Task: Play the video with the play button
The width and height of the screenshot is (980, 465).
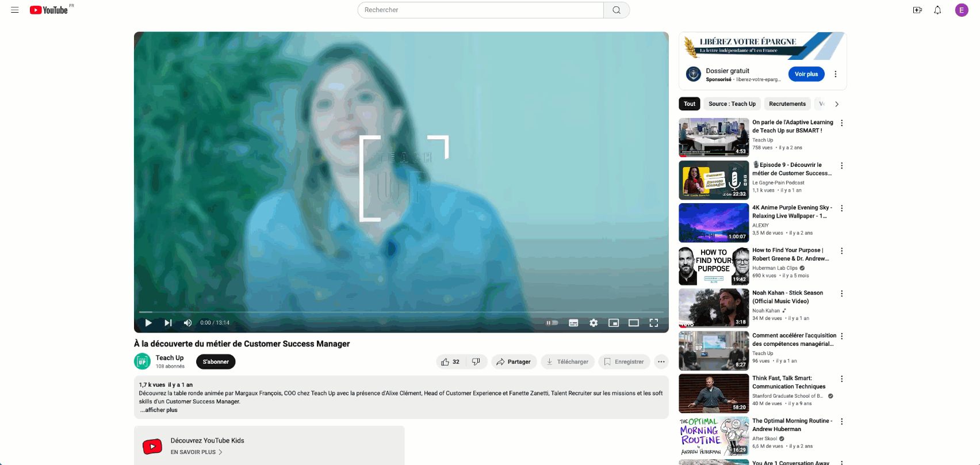Action: click(148, 323)
